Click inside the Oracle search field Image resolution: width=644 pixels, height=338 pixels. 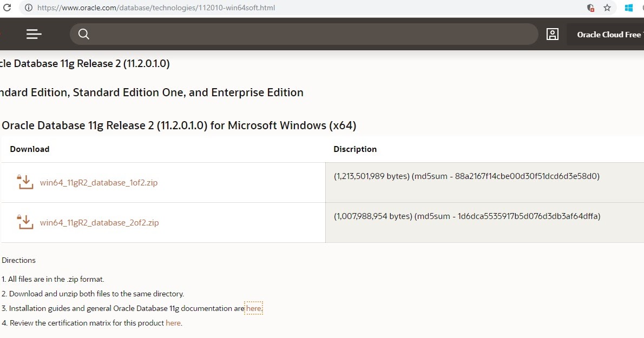[x=308, y=34]
